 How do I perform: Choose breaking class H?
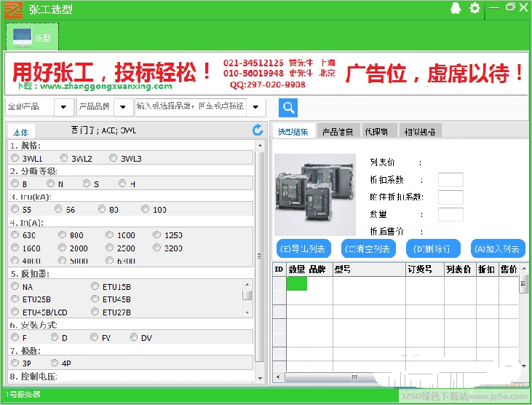coord(122,184)
